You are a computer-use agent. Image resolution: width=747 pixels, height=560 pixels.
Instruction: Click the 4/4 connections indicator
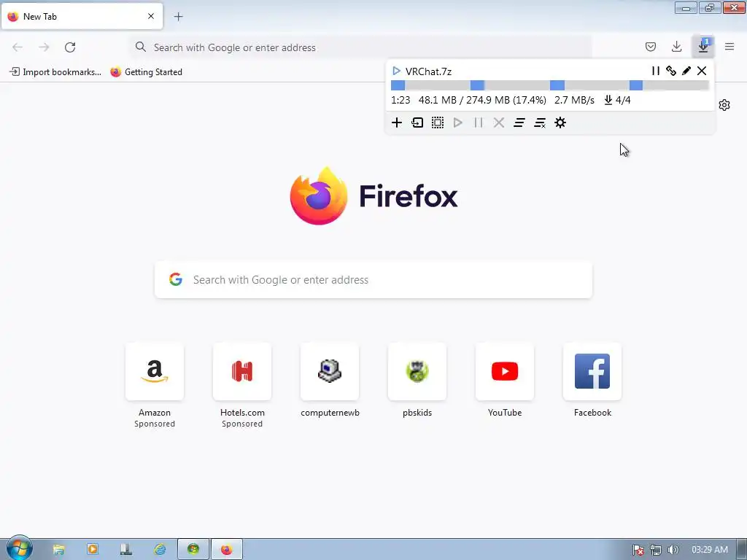(x=617, y=100)
